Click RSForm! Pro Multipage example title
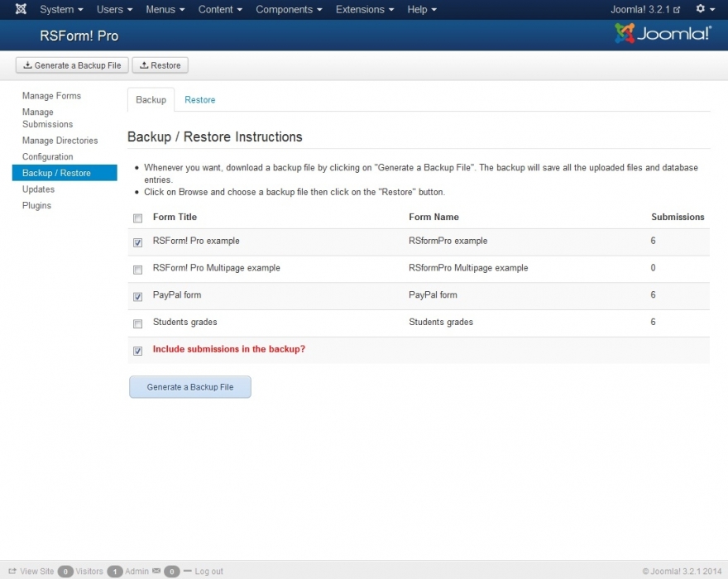 (217, 267)
